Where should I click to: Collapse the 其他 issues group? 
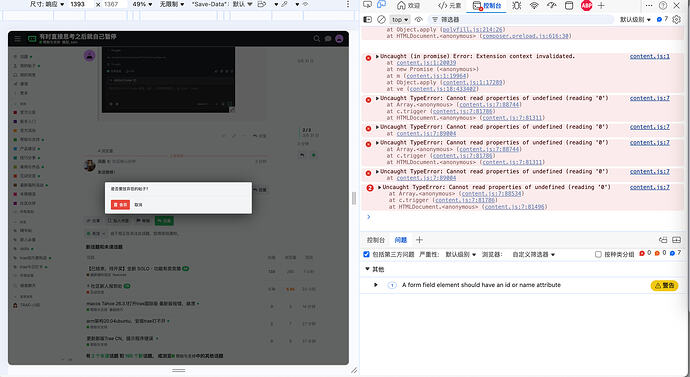pos(367,269)
